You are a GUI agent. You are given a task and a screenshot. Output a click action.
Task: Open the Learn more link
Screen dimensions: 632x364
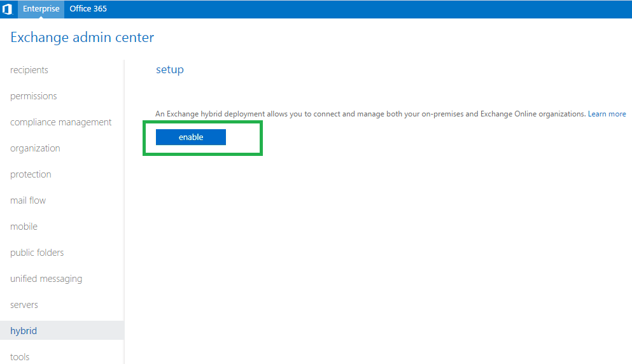pos(607,114)
